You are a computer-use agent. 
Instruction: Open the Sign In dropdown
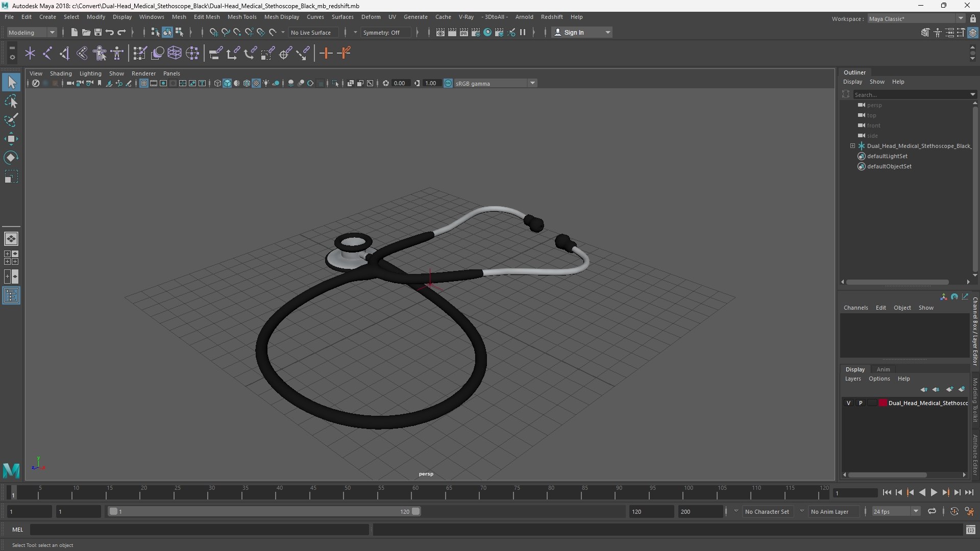click(582, 32)
